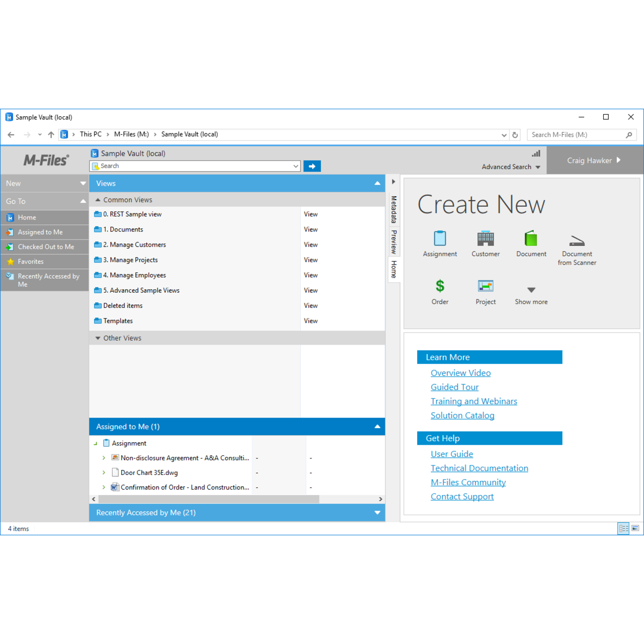Click the Search M-Files (M:) box
The width and height of the screenshot is (644, 644).
[x=582, y=135]
